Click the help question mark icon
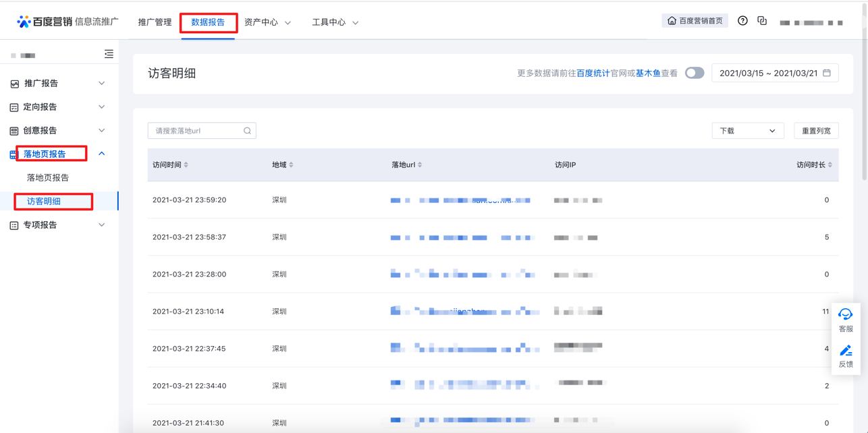The width and height of the screenshot is (868, 433). click(x=742, y=21)
